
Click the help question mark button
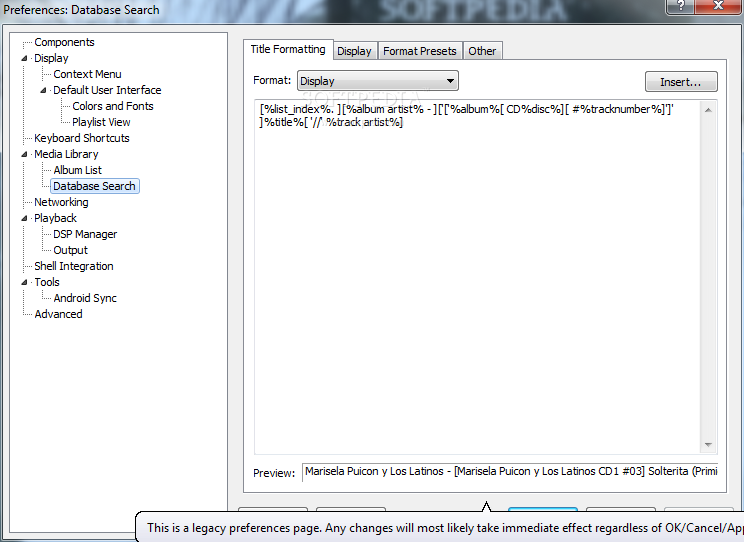[x=680, y=6]
